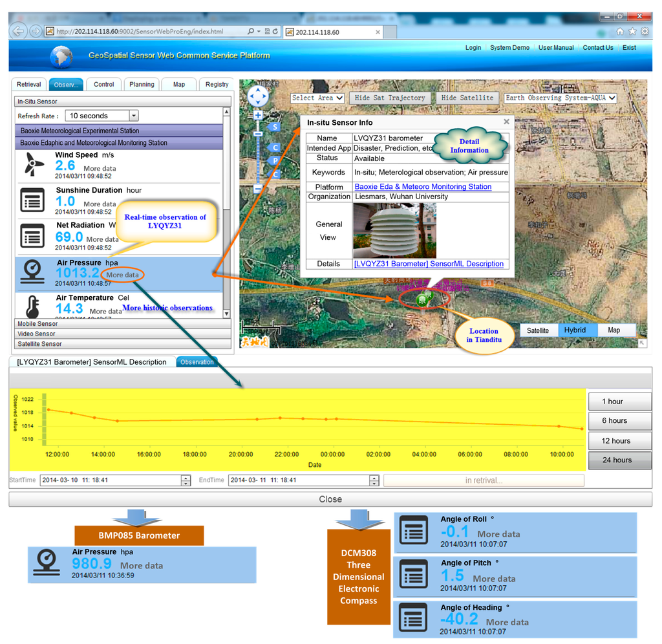Expand the Video Sensor section
This screenshot has width=662, height=644.
pyautogui.click(x=123, y=334)
